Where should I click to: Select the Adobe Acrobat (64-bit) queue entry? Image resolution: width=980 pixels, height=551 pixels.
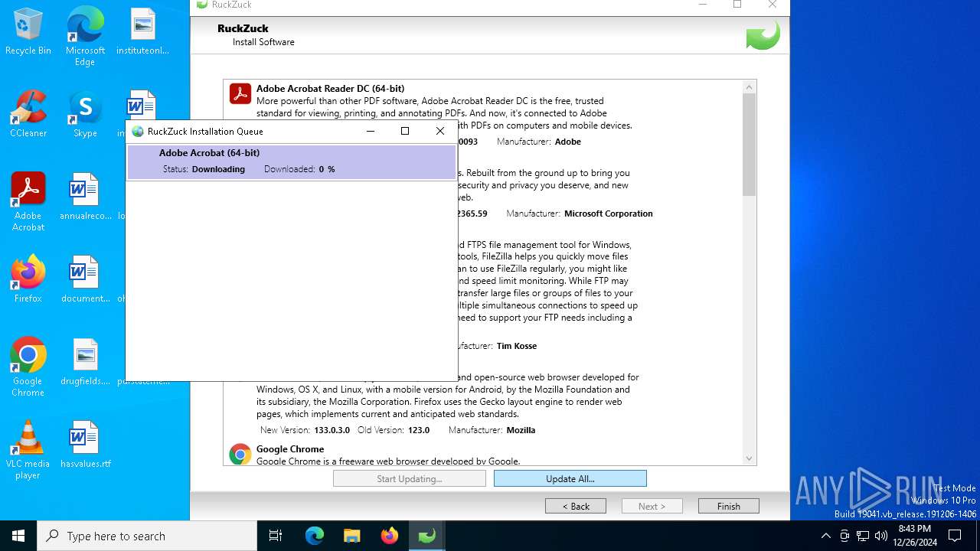pyautogui.click(x=292, y=161)
